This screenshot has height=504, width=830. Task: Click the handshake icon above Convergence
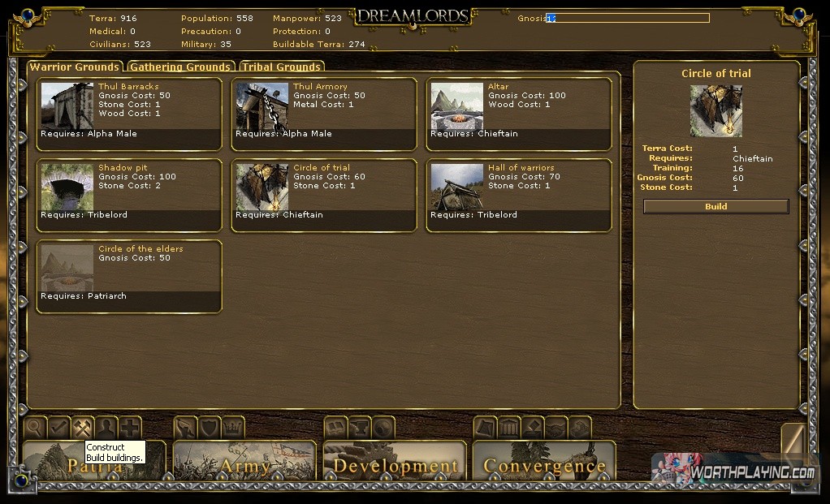(555, 427)
